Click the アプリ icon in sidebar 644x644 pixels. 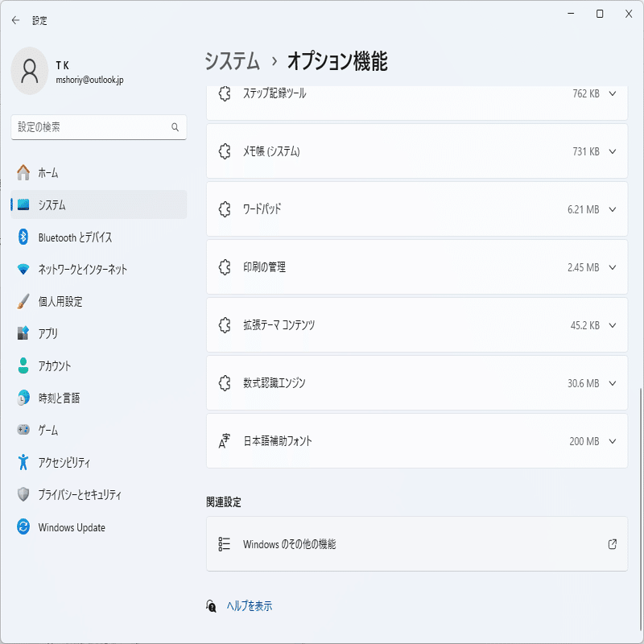tap(23, 333)
